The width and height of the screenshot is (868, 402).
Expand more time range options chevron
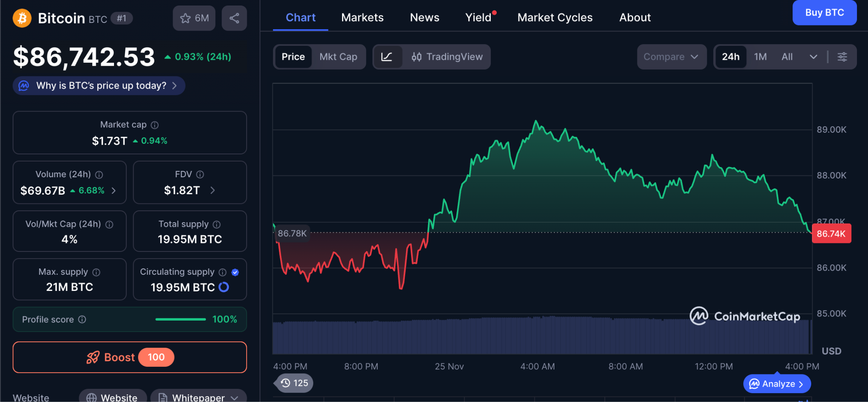pos(813,57)
